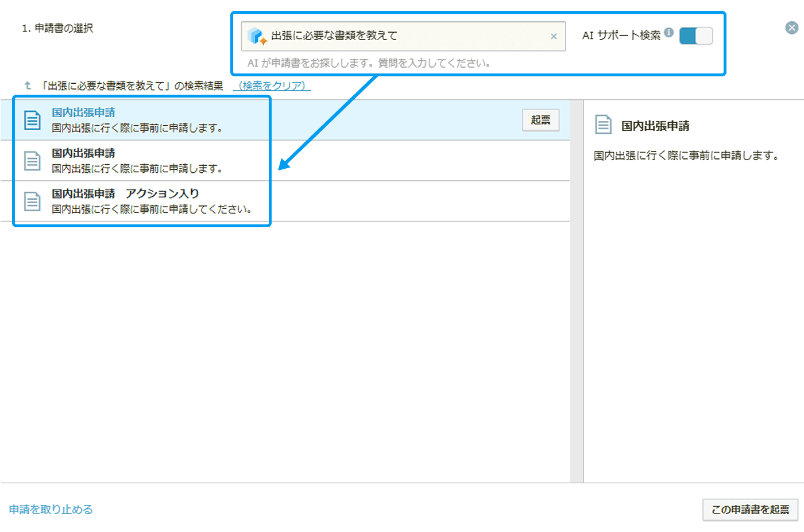
Task: Click inside the search input field
Action: click(402, 36)
